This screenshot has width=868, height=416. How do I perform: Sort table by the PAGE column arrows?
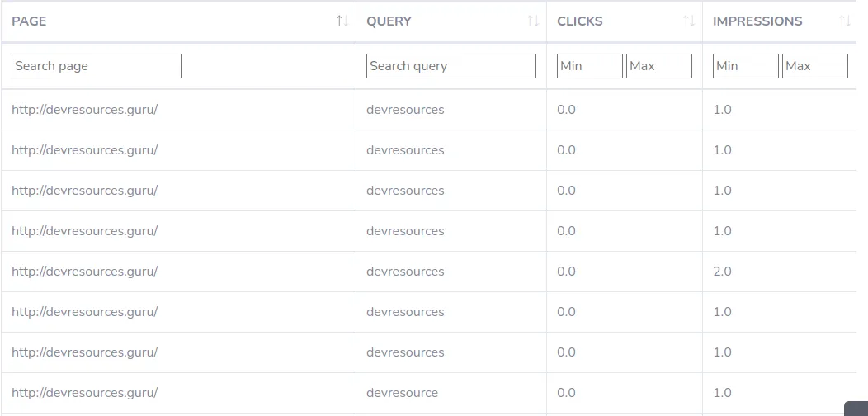click(x=342, y=21)
